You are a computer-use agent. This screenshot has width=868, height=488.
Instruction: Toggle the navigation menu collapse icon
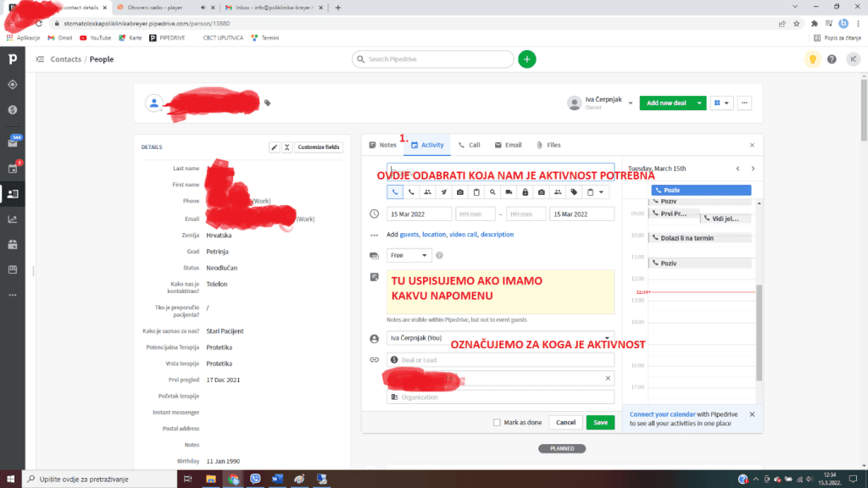click(x=40, y=59)
